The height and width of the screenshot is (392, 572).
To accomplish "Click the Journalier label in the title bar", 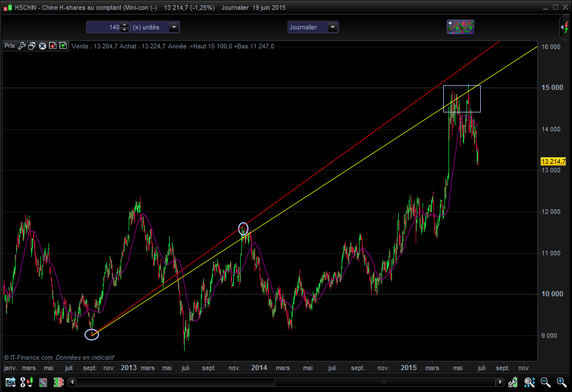I will click(x=235, y=7).
